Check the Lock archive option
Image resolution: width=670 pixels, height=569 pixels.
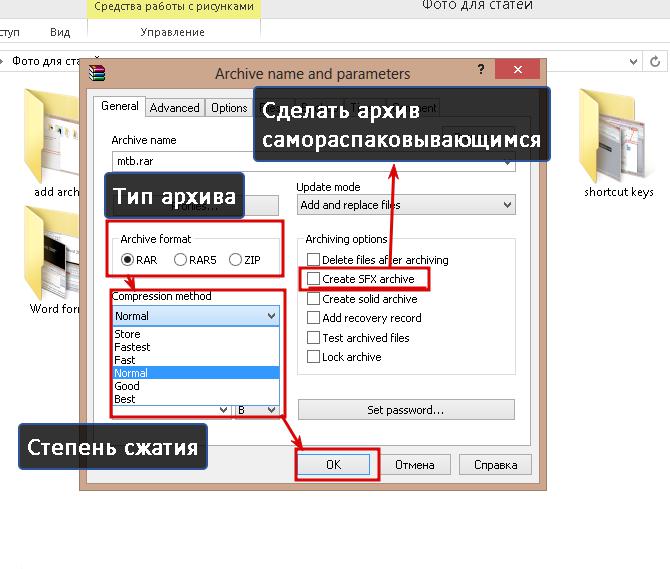pos(313,356)
